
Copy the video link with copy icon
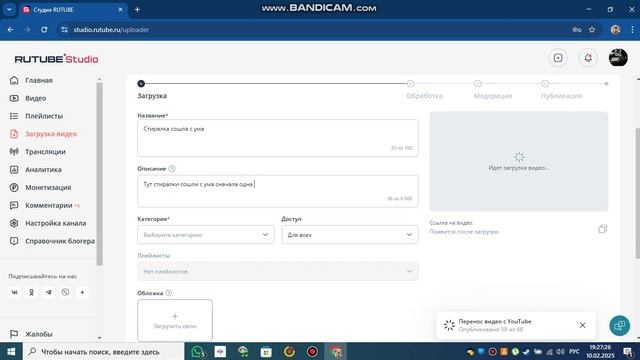(602, 229)
